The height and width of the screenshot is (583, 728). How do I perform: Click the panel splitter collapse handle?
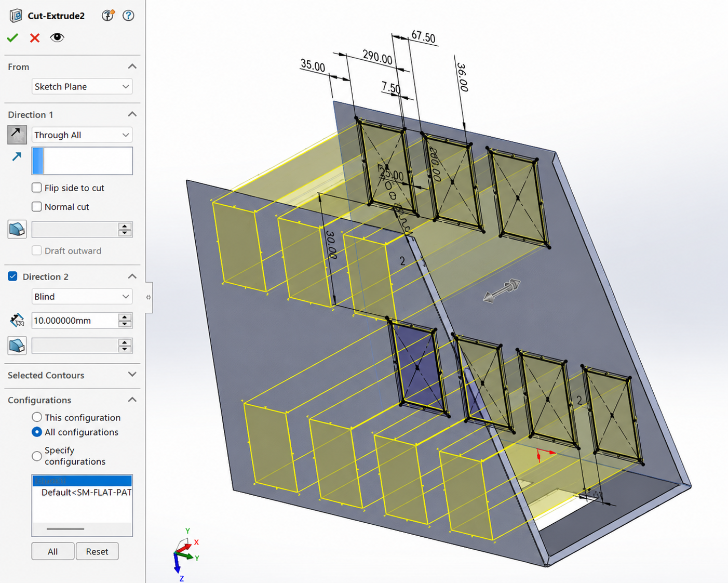[149, 297]
